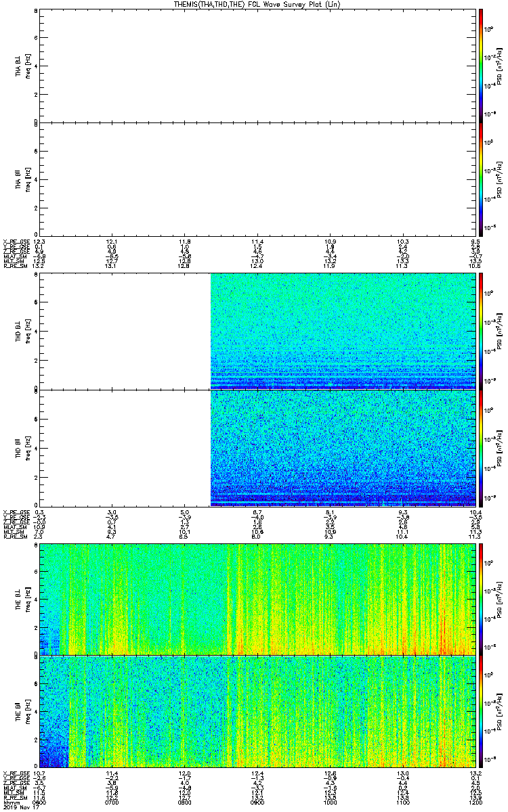
Task: Click the X_RE_GSE row label below the THE panels
Action: point(16,773)
